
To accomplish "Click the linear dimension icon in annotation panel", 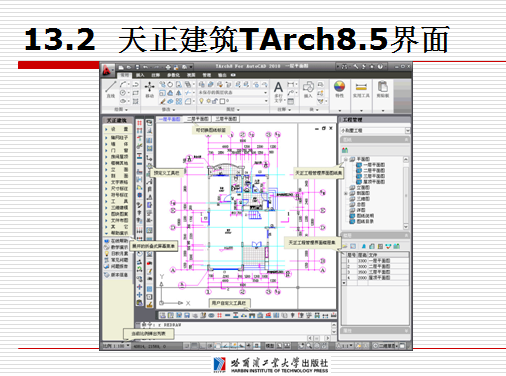I will [290, 84].
